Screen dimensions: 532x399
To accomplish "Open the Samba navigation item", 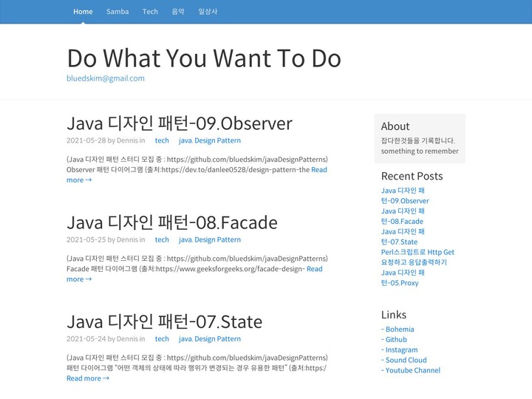I will pyautogui.click(x=117, y=12).
